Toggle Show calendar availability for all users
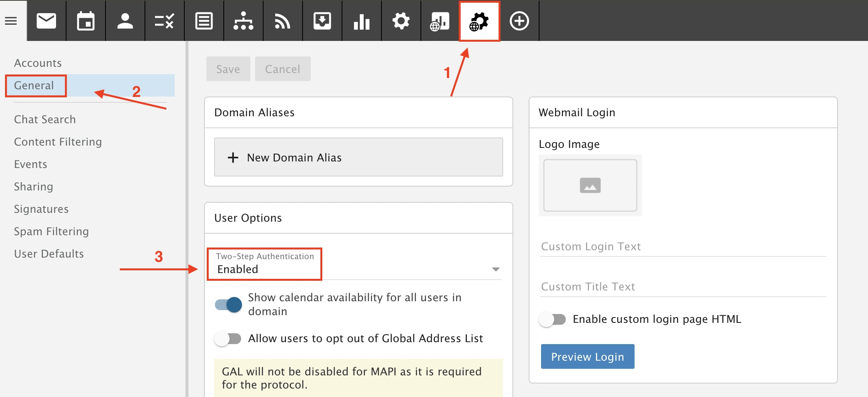Screen dimensions: 868x397 click(228, 305)
